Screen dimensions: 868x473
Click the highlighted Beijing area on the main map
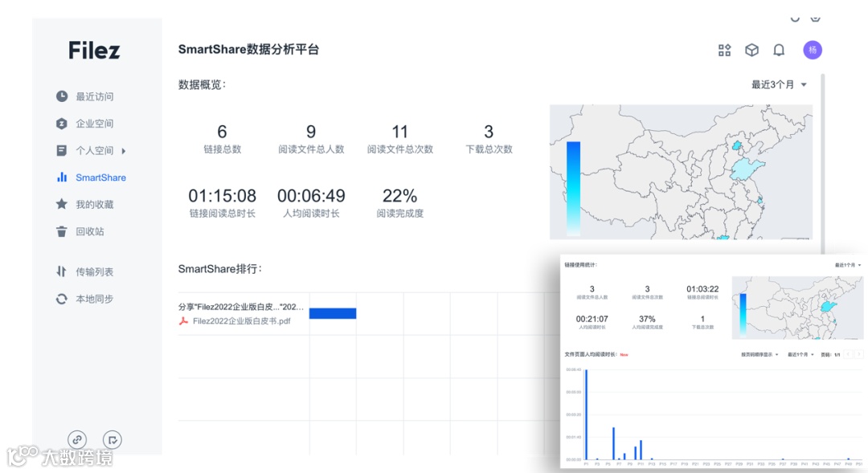737,145
